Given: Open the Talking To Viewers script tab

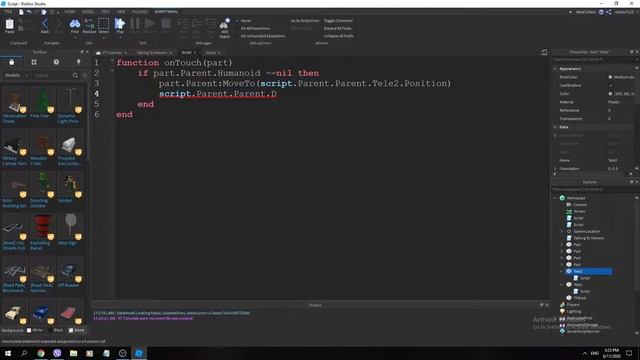Looking at the screenshot, I should 152,53.
